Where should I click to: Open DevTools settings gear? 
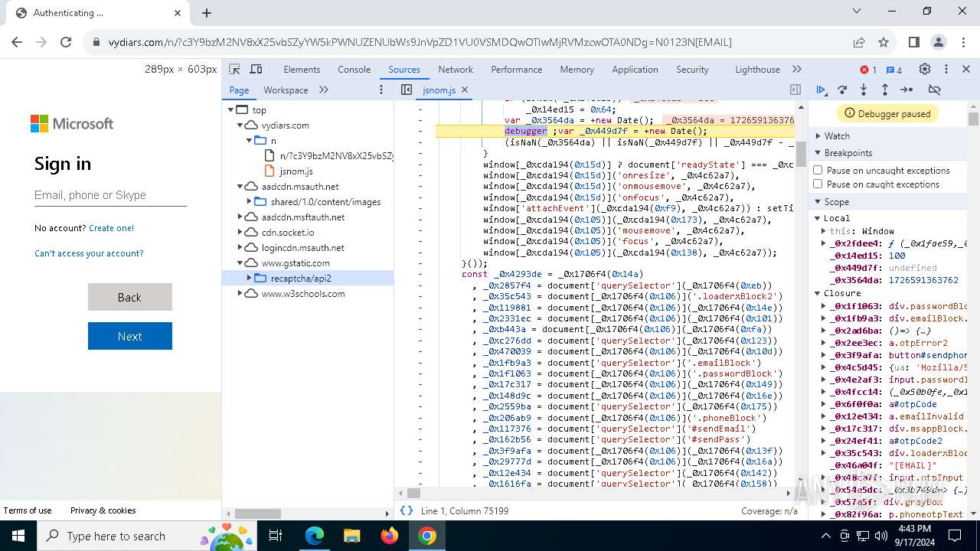(x=925, y=69)
